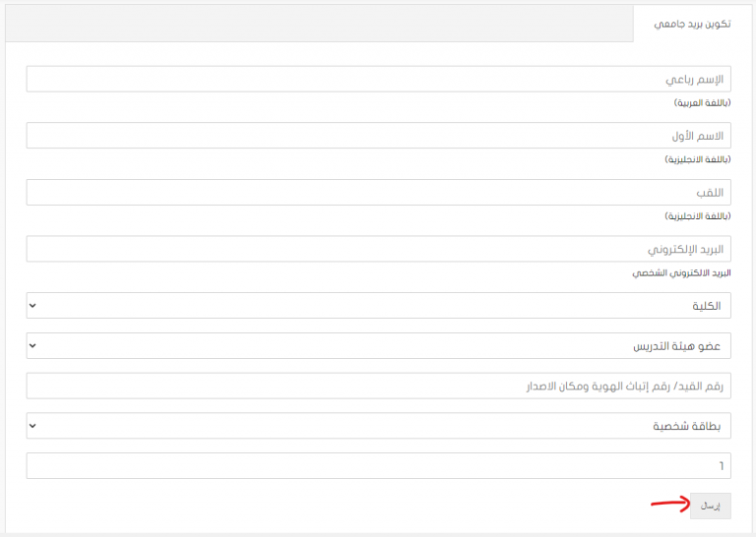756x537 pixels.
Task: Click the chevron arrow on "بطاقة شخصية" select
Action: [x=32, y=425]
